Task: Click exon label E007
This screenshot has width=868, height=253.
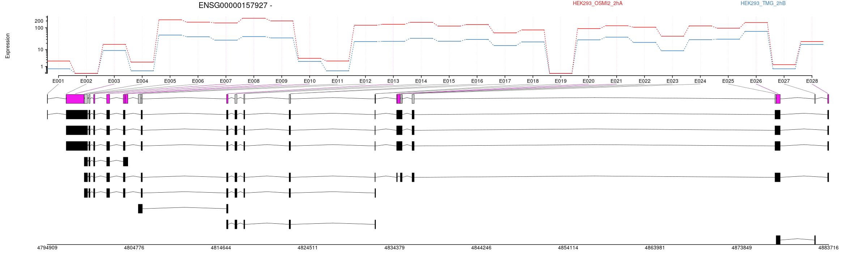Action: [226, 81]
